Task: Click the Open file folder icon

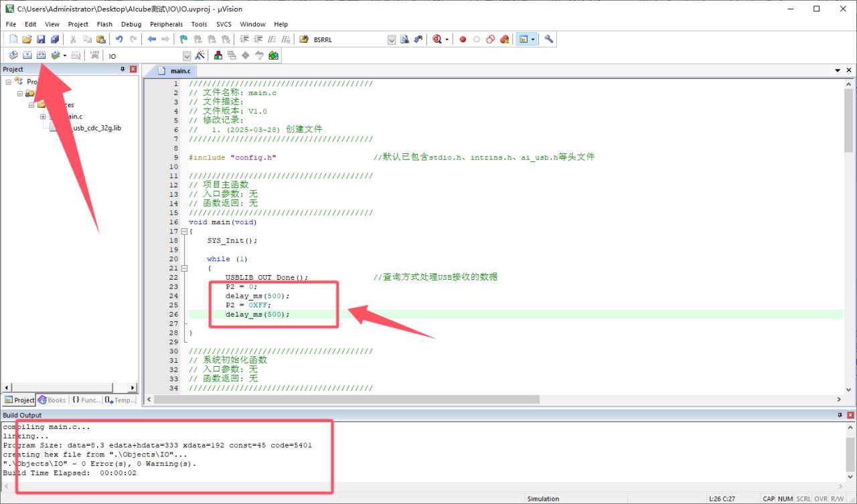Action: 27,39
